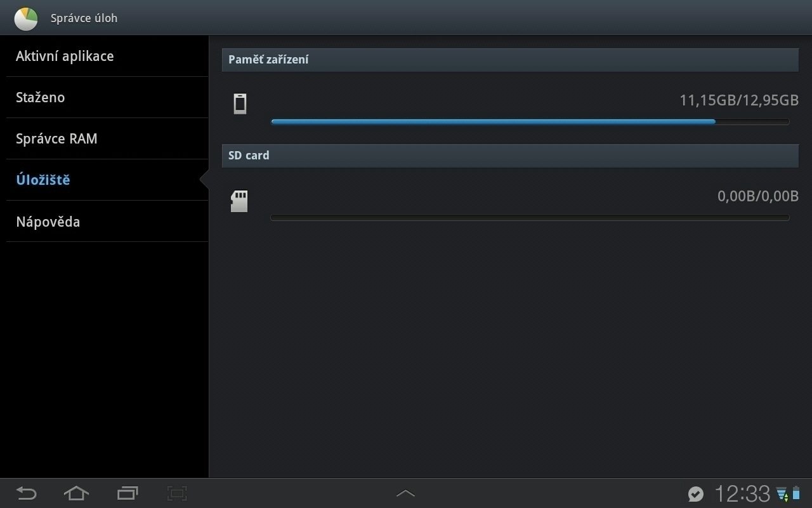Open the home screen via home icon
The height and width of the screenshot is (508, 812).
click(76, 493)
